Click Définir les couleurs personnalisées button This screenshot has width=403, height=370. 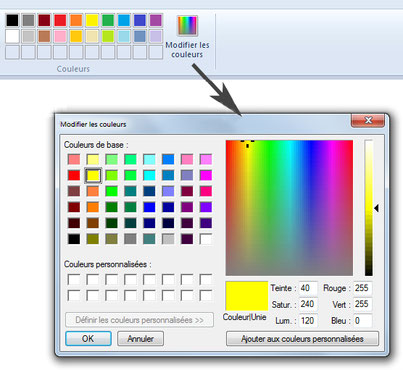(x=139, y=320)
